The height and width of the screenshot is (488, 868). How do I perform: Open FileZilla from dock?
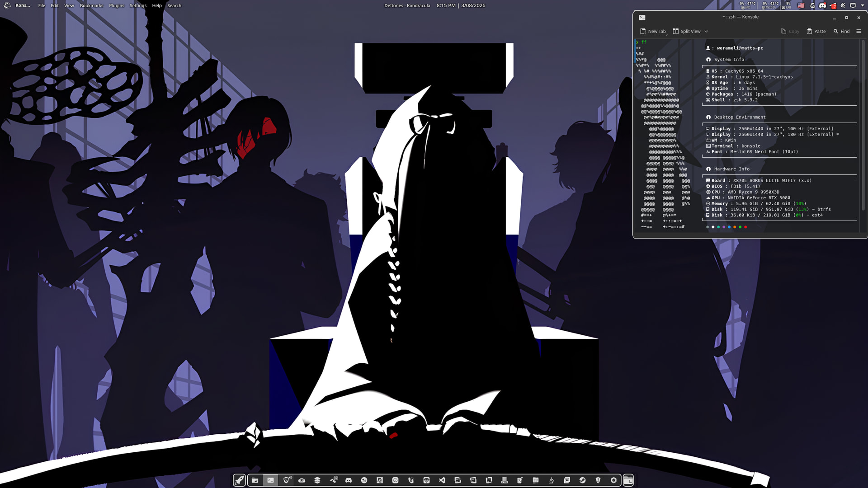[380, 480]
